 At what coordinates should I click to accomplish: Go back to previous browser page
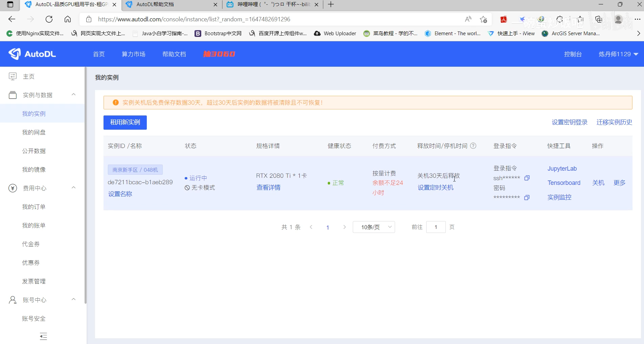point(12,19)
